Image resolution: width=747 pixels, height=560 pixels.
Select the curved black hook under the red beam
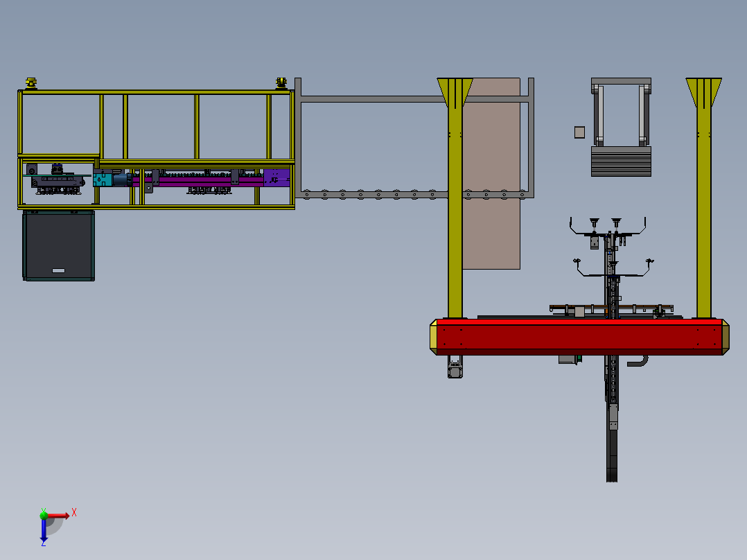point(638,361)
